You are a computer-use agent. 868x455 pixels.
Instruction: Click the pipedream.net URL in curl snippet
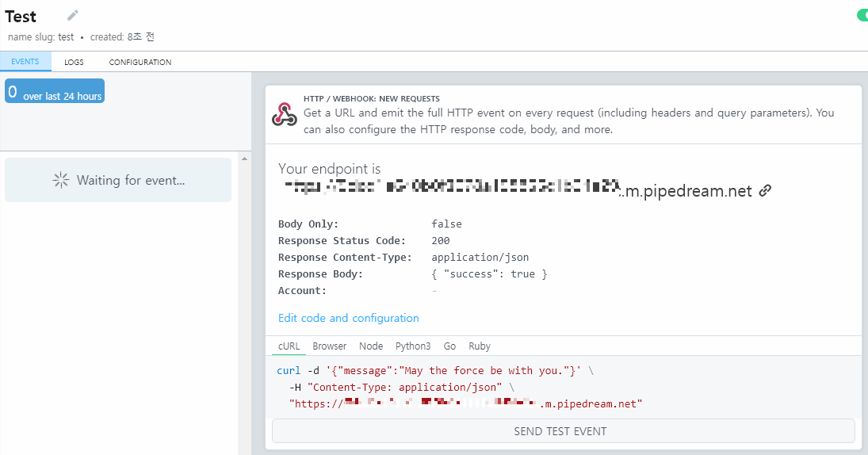click(x=465, y=404)
